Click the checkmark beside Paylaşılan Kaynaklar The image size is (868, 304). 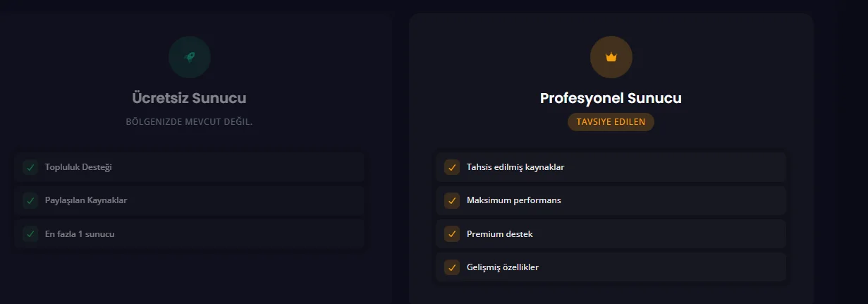pyautogui.click(x=30, y=200)
